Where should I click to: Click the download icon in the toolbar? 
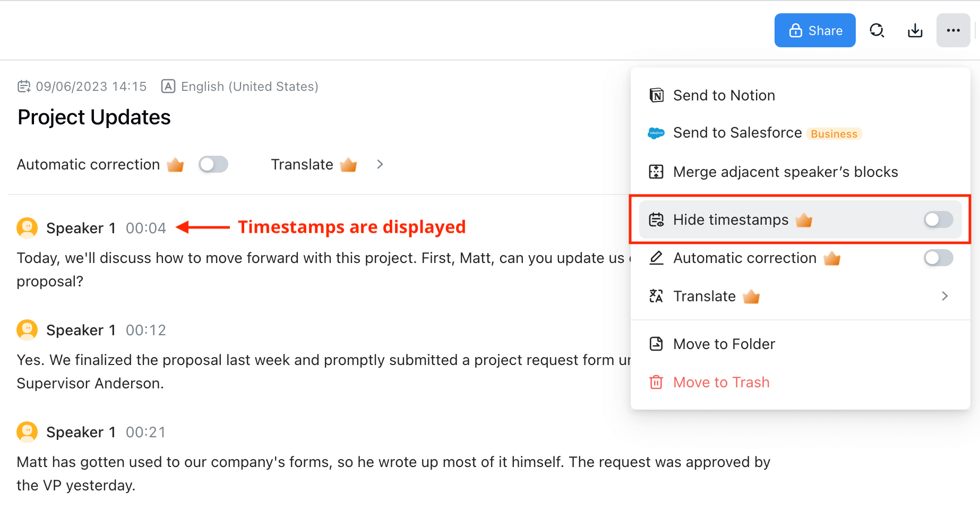[915, 30]
